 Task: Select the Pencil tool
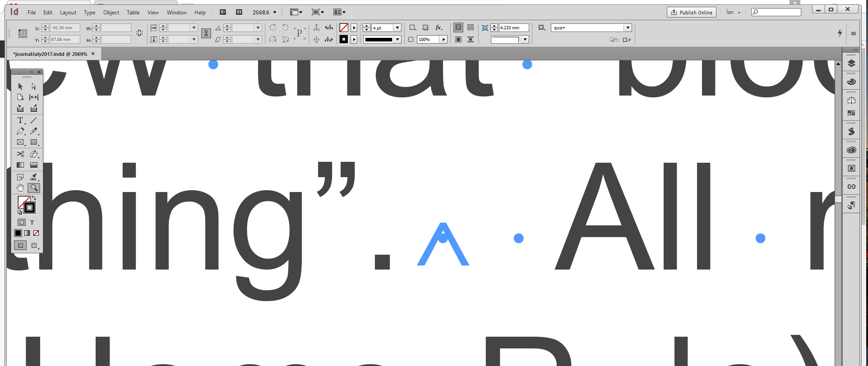click(x=34, y=131)
